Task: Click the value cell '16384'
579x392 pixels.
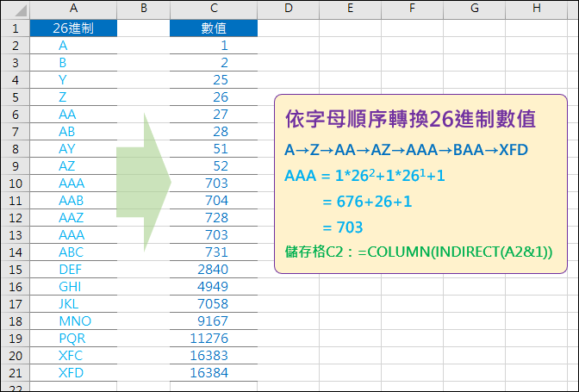Action: tap(214, 373)
